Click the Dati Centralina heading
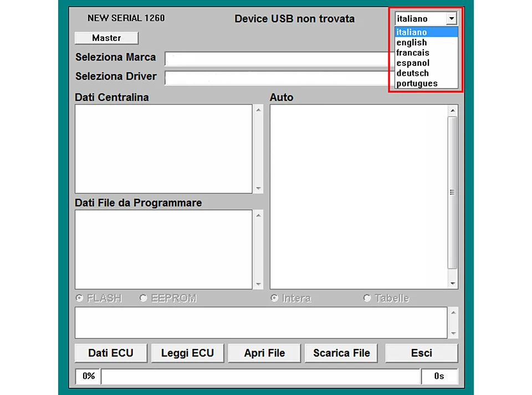 (111, 98)
